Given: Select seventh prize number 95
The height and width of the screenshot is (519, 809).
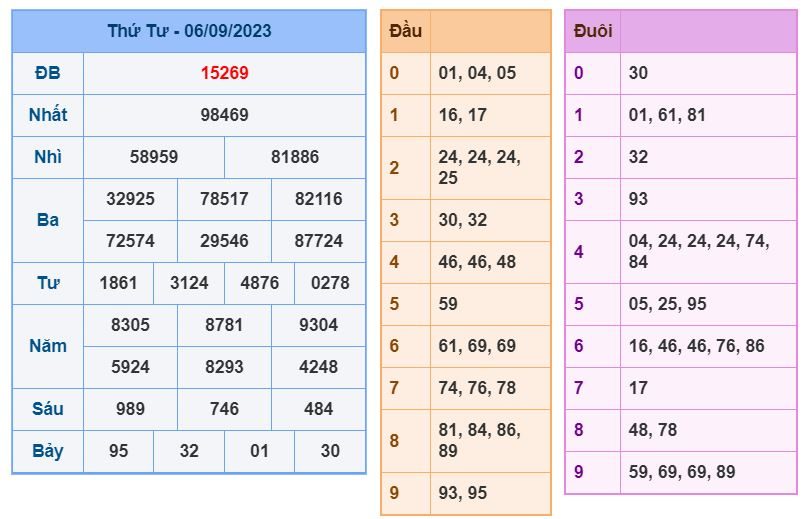Looking at the screenshot, I should click(x=119, y=451).
